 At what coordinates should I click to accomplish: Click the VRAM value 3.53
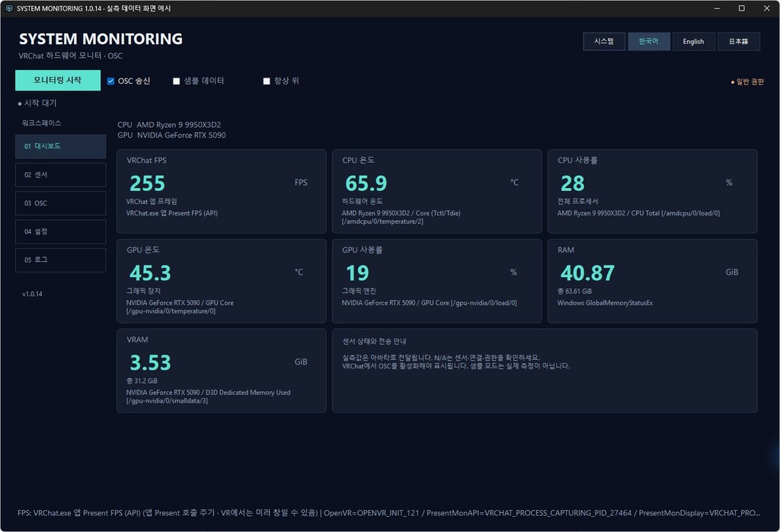pyautogui.click(x=150, y=362)
